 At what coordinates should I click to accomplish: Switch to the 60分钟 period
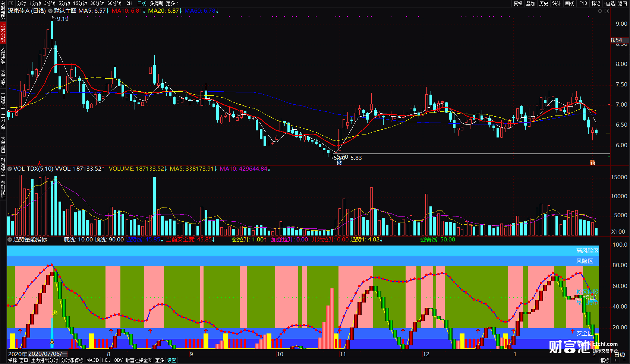(x=114, y=3)
